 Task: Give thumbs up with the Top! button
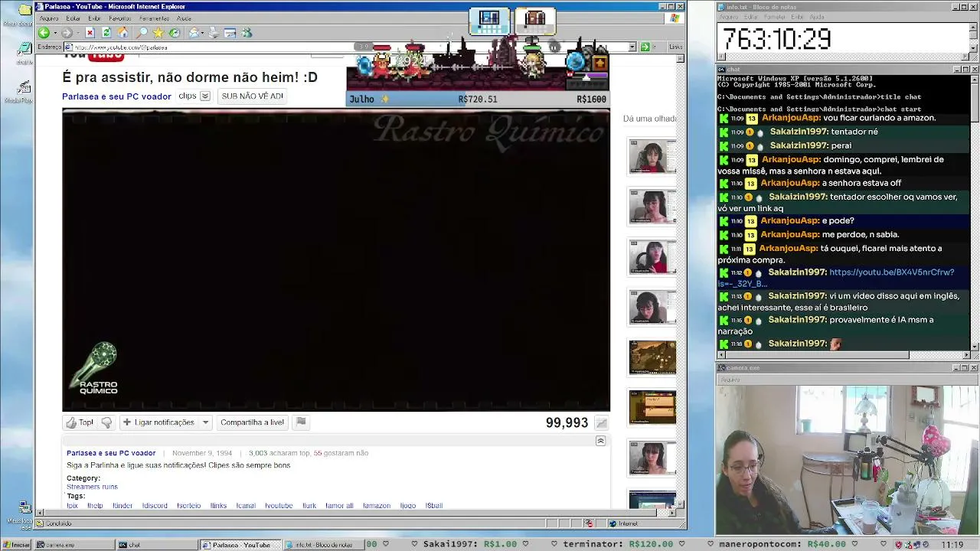tap(80, 422)
